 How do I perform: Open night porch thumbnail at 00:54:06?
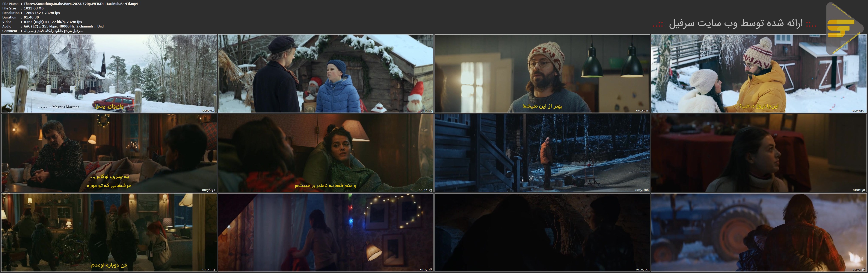(x=542, y=153)
